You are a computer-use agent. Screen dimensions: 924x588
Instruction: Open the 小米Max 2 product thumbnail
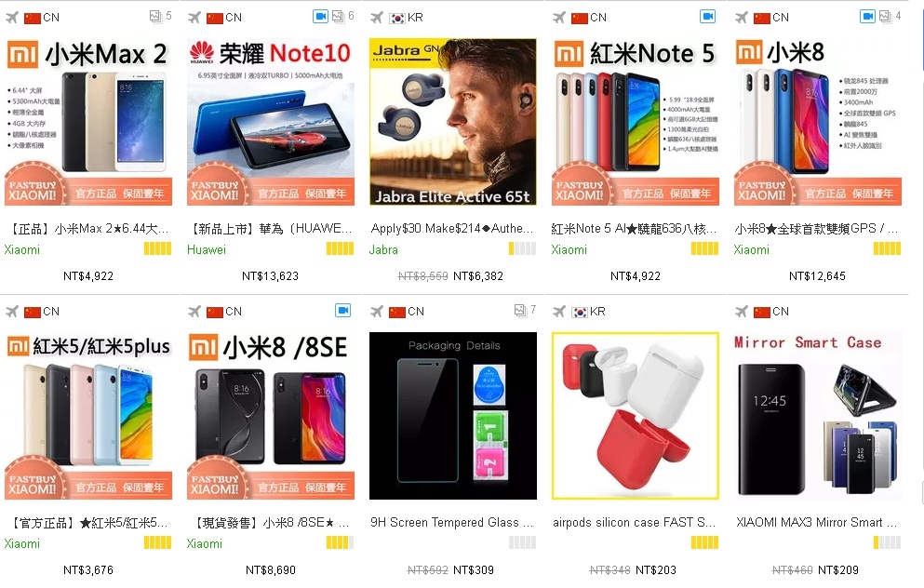(88, 122)
